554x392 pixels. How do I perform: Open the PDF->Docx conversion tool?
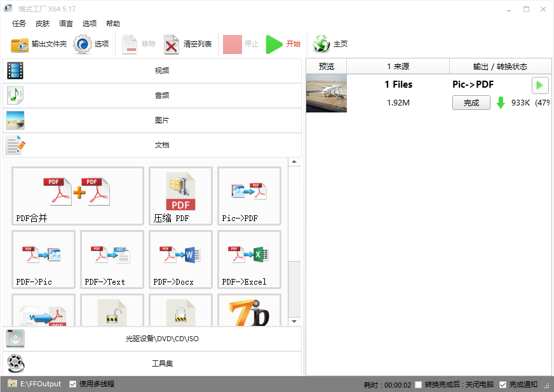(180, 259)
